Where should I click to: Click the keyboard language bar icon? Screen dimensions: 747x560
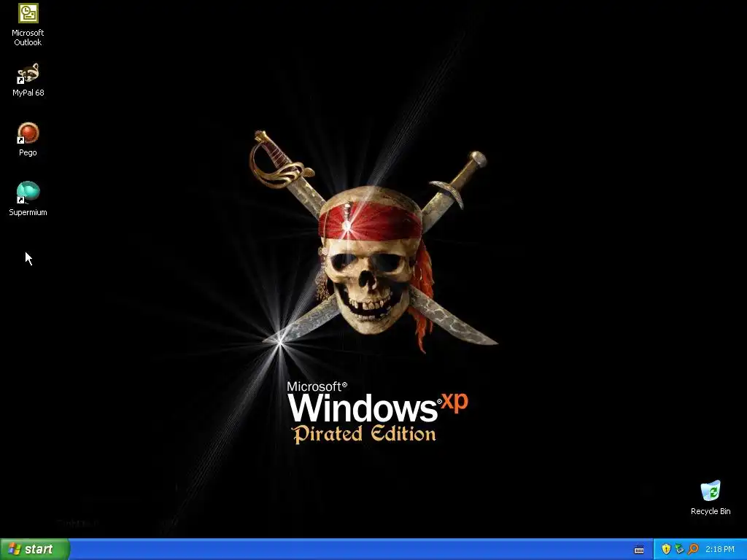pyautogui.click(x=639, y=550)
